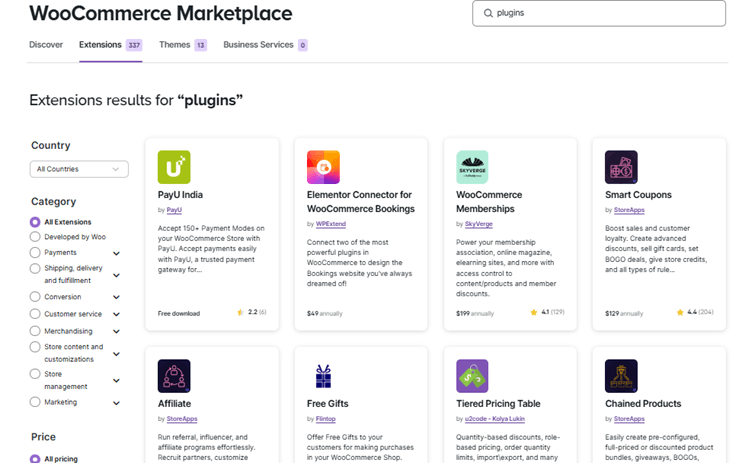Click the search magnifier icon
The image size is (755, 463).
488,13
